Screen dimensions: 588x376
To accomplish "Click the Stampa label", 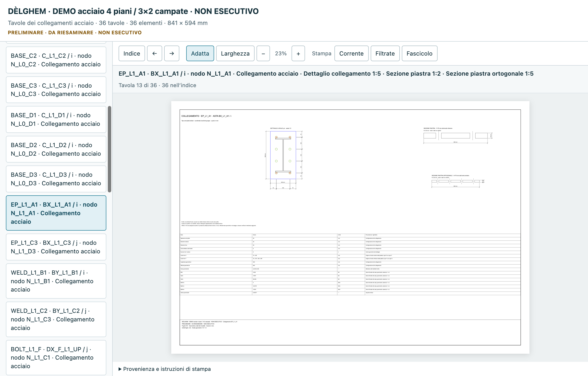I will click(x=321, y=53).
